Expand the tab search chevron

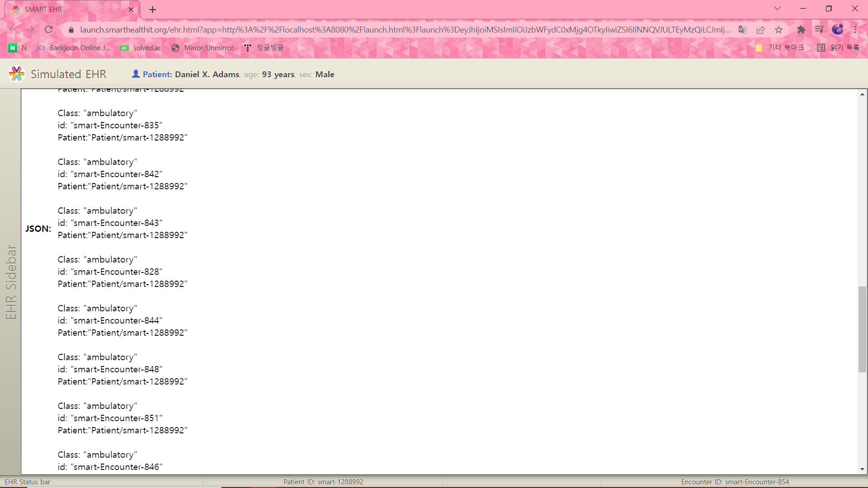(777, 9)
